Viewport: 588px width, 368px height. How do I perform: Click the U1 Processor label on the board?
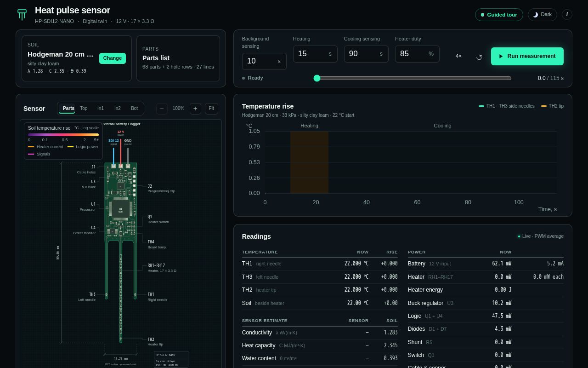[x=88, y=207]
